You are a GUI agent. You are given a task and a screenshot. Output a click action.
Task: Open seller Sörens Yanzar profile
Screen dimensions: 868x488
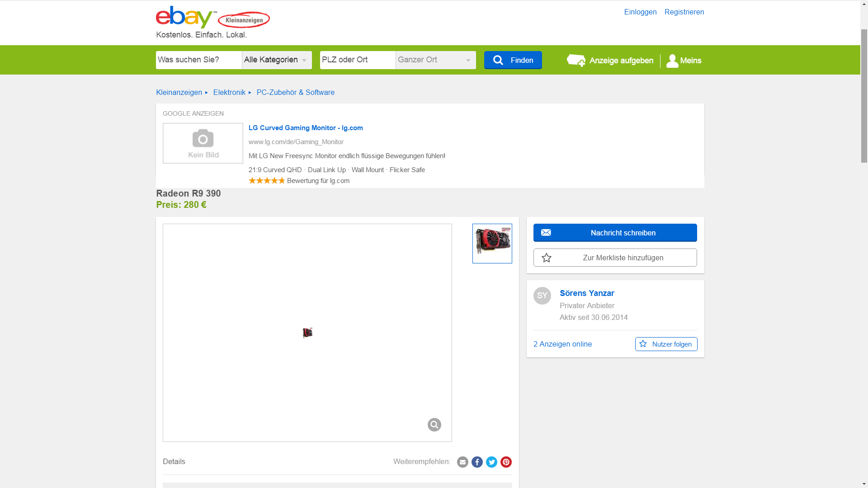pyautogui.click(x=587, y=293)
